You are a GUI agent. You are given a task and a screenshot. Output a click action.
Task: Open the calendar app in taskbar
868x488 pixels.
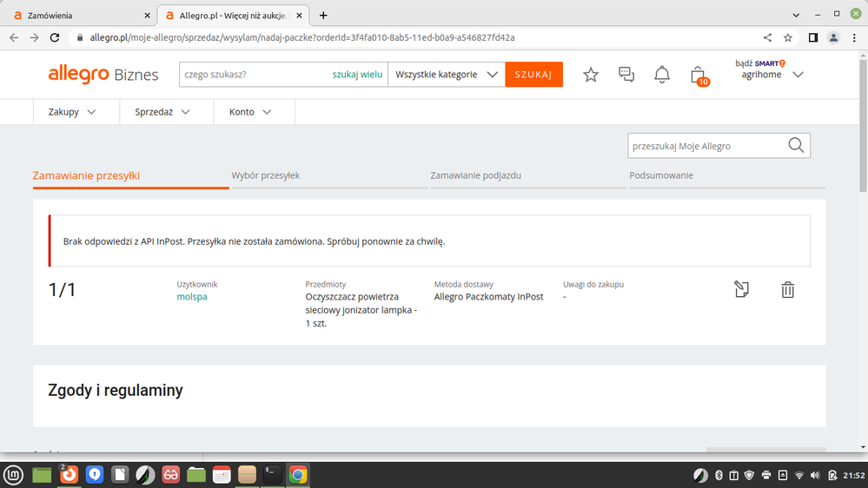pos(222,475)
